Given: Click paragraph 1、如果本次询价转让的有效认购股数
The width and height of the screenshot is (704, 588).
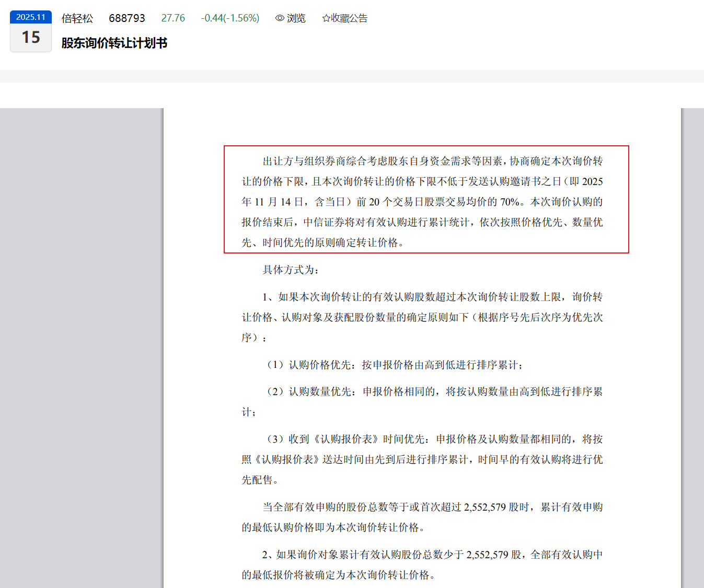Looking at the screenshot, I should pos(422,317).
